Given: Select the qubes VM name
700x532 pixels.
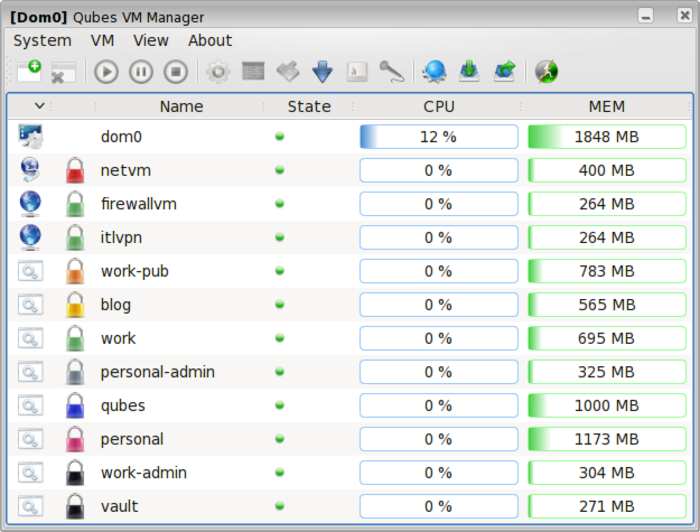Looking at the screenshot, I should pos(123,406).
